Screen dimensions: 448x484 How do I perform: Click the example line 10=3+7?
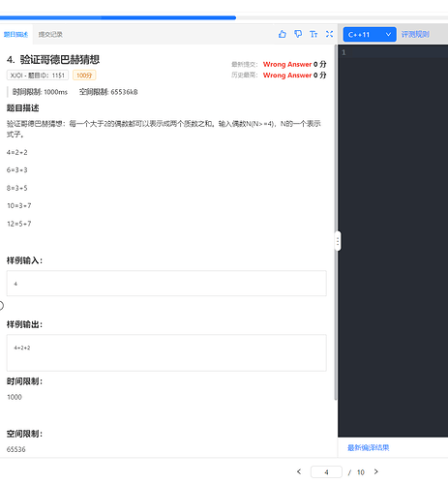coord(19,205)
